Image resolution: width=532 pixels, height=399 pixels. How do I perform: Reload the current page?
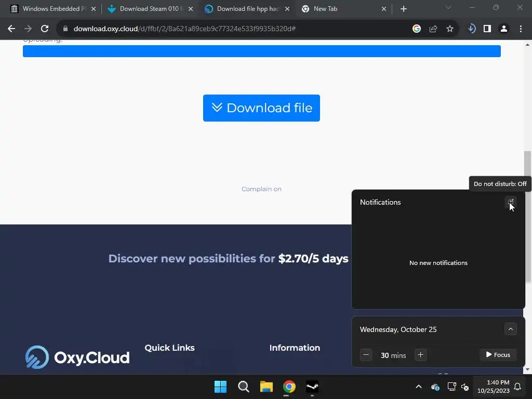click(x=45, y=29)
